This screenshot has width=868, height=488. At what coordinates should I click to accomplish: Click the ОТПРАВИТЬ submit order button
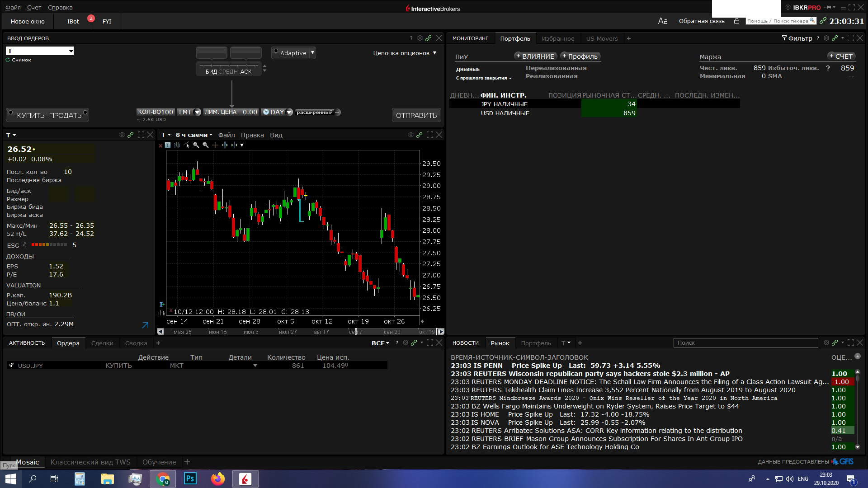coord(415,115)
